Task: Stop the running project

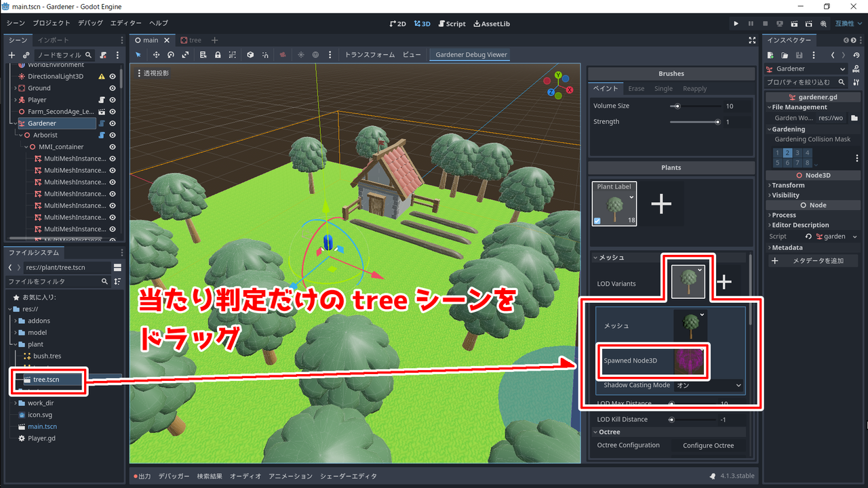Action: click(765, 24)
